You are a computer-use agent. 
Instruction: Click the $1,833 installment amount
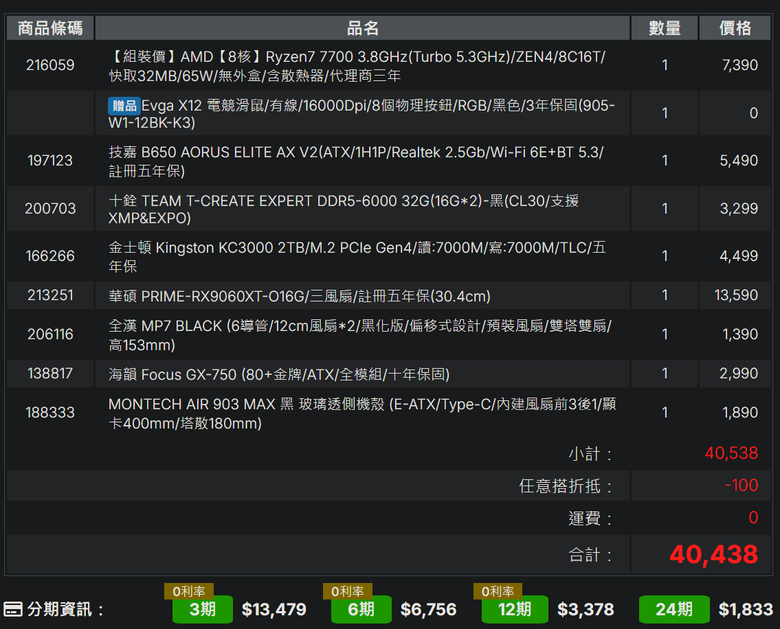(746, 610)
